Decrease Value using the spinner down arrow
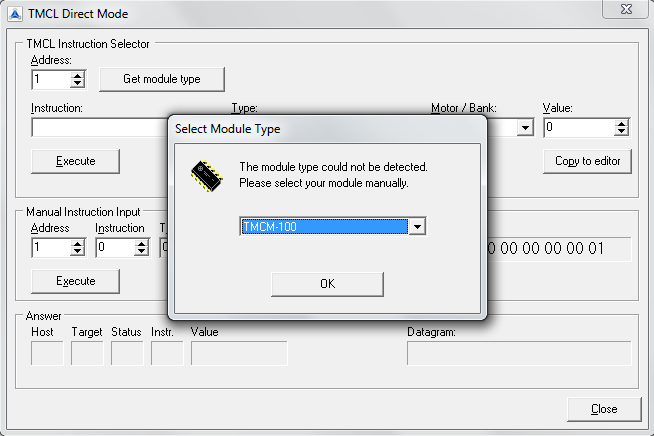The image size is (654, 436). tap(621, 132)
